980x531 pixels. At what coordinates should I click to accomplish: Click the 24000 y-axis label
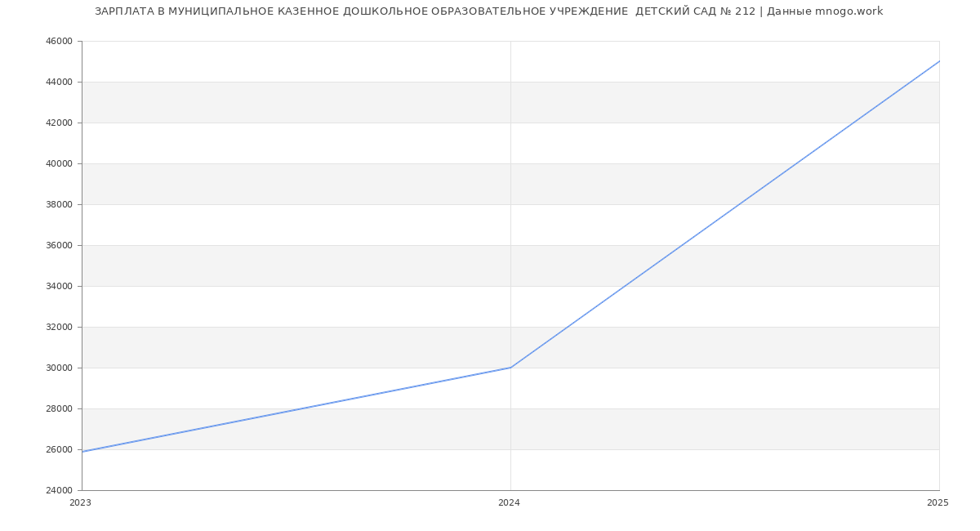[x=60, y=490]
